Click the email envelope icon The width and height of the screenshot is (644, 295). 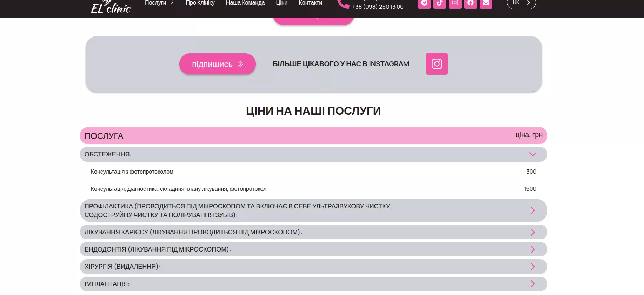pyautogui.click(x=486, y=3)
